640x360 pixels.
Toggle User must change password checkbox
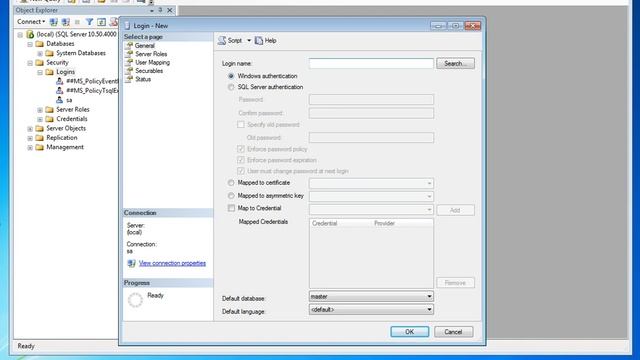pos(241,171)
